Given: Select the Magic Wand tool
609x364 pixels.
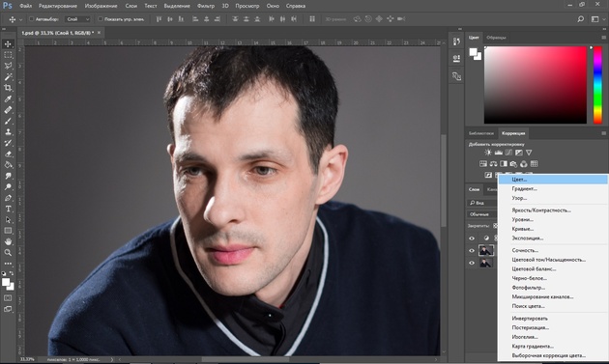Looking at the screenshot, I should pyautogui.click(x=8, y=77).
